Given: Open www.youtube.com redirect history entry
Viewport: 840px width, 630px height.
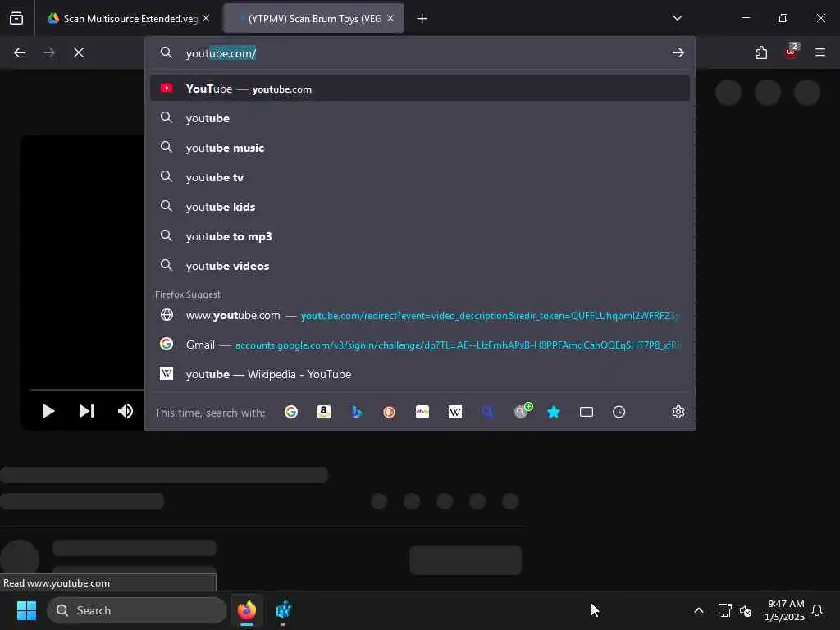Looking at the screenshot, I should (420, 315).
